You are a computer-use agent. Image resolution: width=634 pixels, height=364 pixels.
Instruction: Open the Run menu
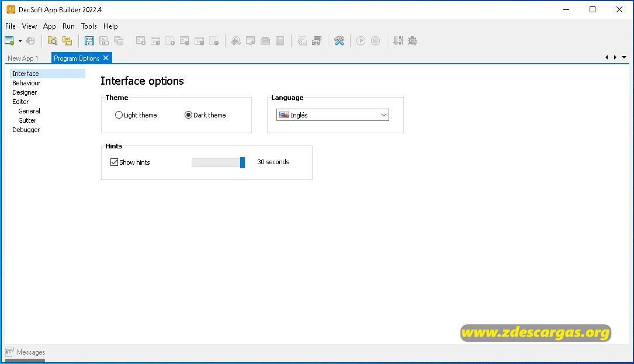pos(68,26)
